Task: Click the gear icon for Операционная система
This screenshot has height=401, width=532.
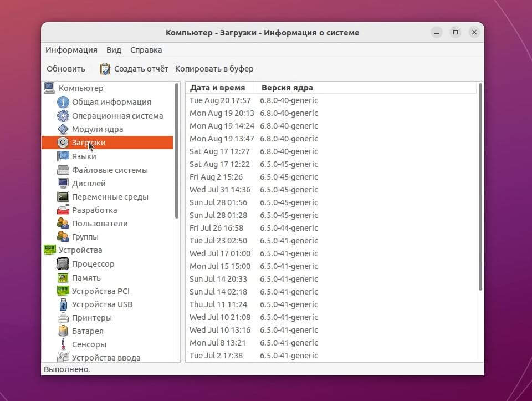Action: point(63,116)
